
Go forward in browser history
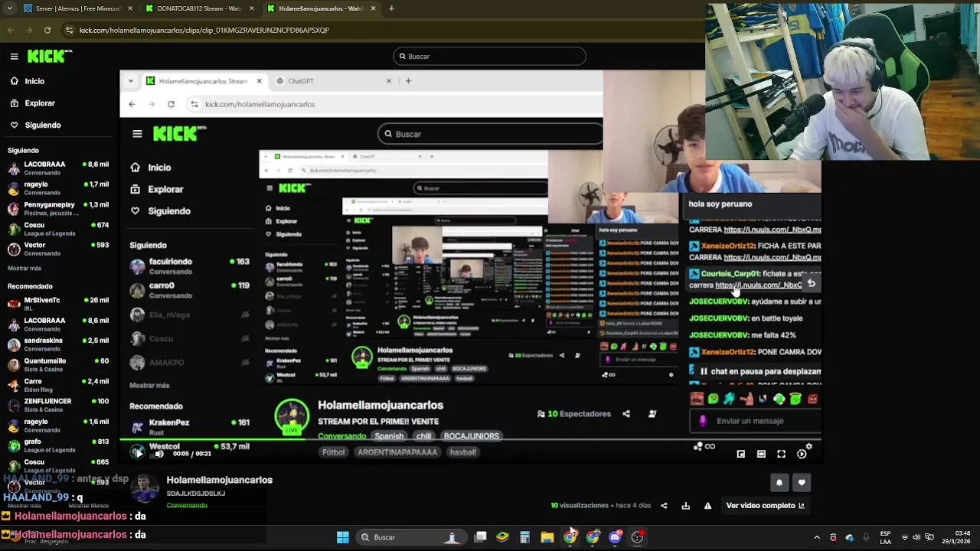tap(29, 30)
